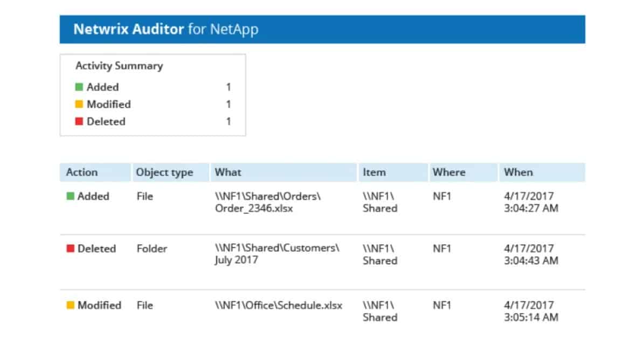The height and width of the screenshot is (341, 644).
Task: Sort by the When column header
Action: tap(518, 172)
